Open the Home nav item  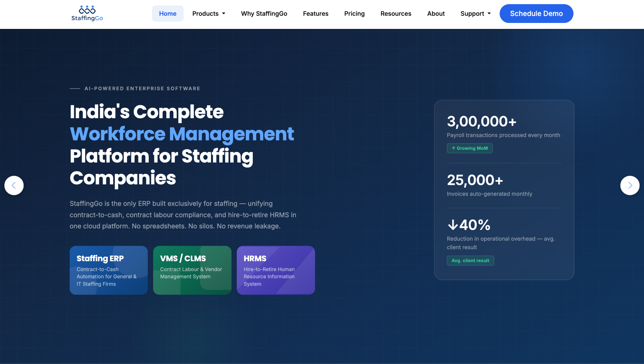click(168, 14)
